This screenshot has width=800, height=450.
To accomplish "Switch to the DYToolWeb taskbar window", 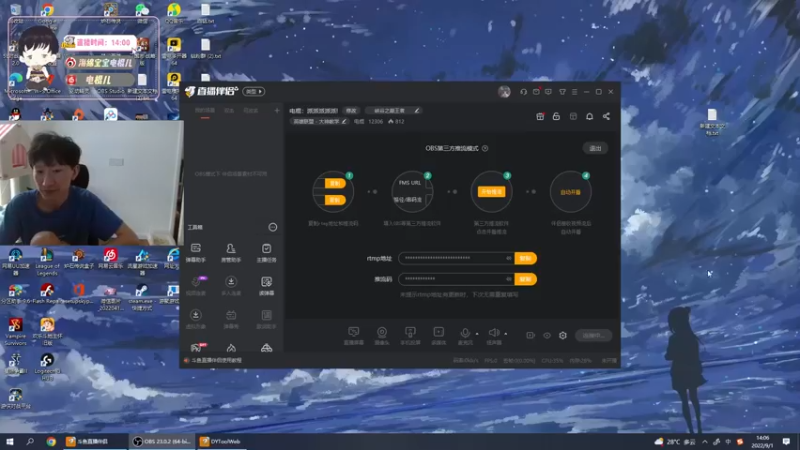I will 220,441.
